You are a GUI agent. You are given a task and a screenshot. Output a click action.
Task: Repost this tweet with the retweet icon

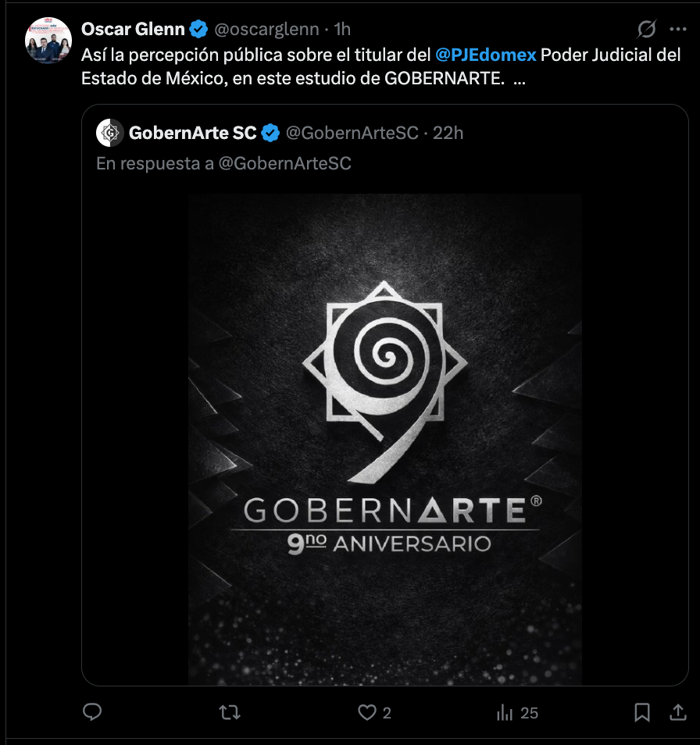[229, 712]
